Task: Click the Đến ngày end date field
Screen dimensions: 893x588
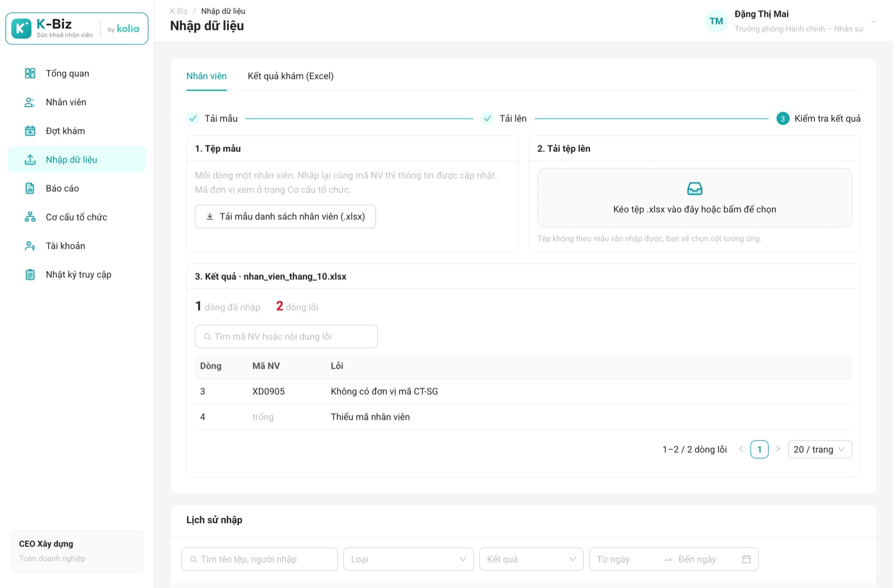Action: pyautogui.click(x=704, y=559)
